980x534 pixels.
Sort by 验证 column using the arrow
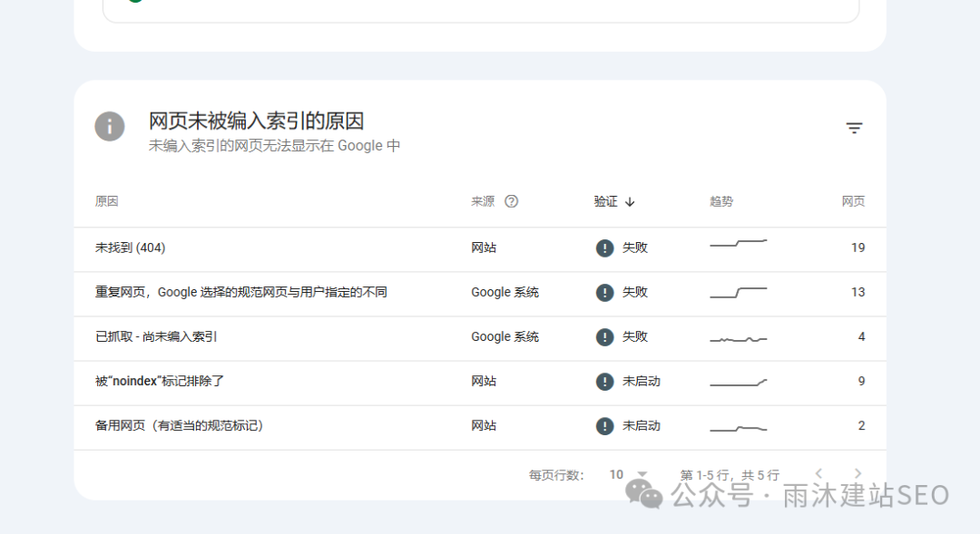pos(630,201)
